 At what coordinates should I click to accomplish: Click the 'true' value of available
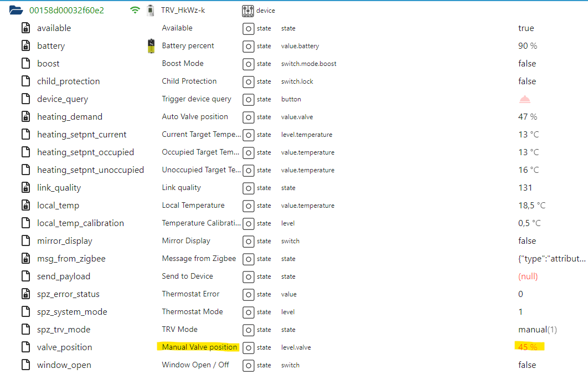526,28
